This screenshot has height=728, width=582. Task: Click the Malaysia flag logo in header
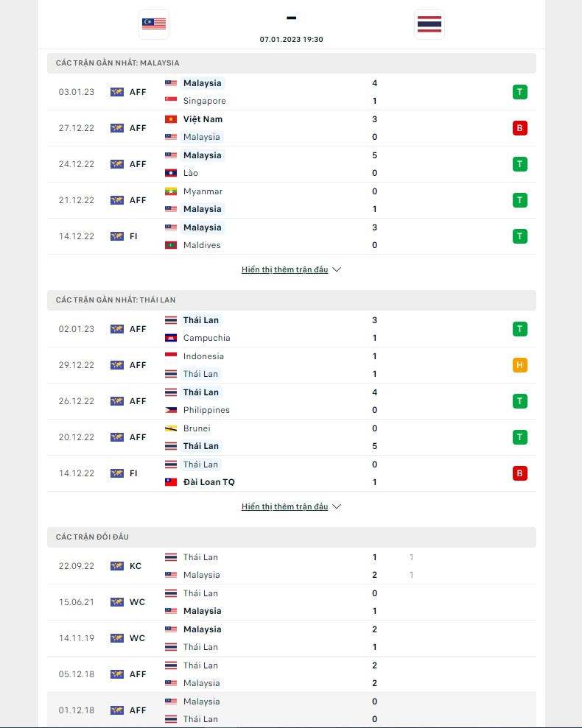click(x=154, y=24)
